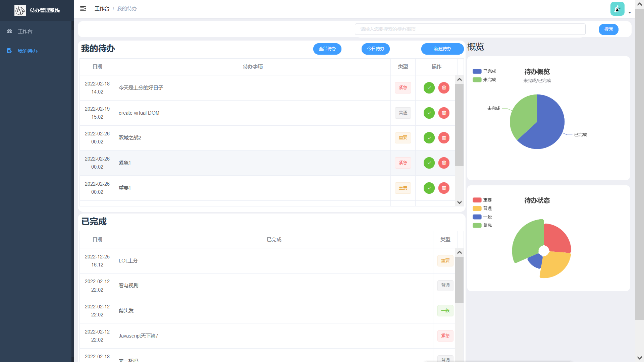The height and width of the screenshot is (362, 644).
Task: Click the completed list scroll-up arrow
Action: click(460, 252)
